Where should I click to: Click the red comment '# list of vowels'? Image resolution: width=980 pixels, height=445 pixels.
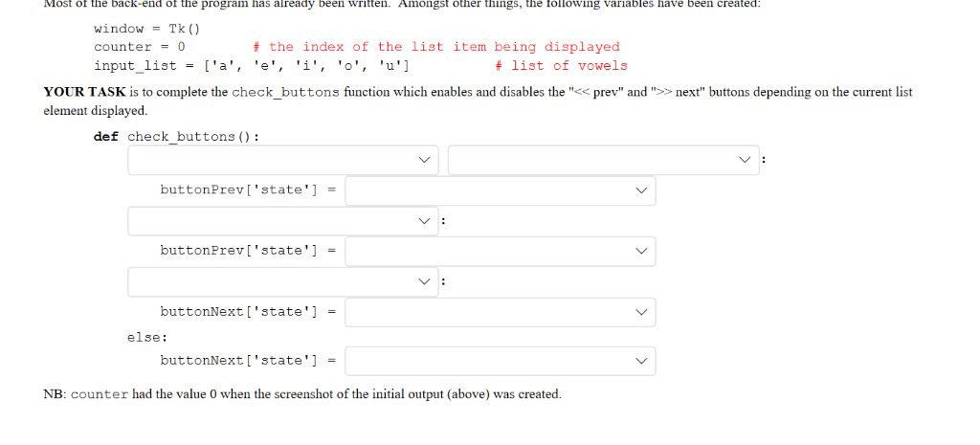[x=561, y=66]
